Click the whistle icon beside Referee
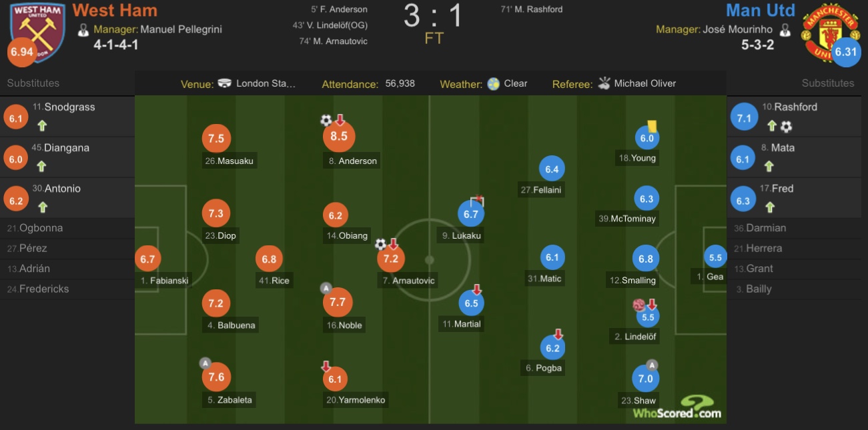This screenshot has width=868, height=430. pos(604,83)
